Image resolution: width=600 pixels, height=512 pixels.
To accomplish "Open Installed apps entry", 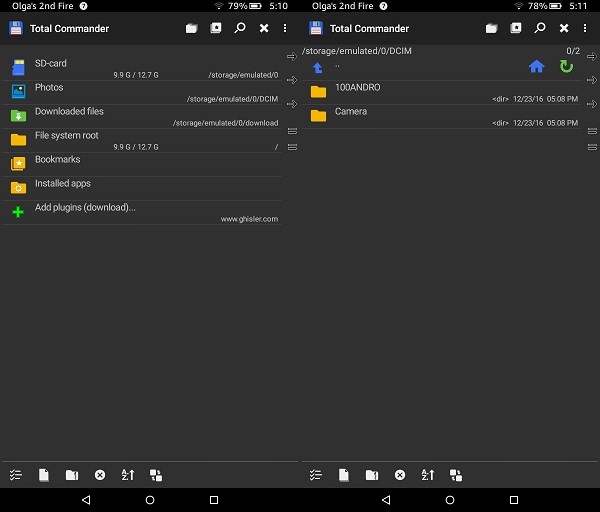I will tap(142, 189).
